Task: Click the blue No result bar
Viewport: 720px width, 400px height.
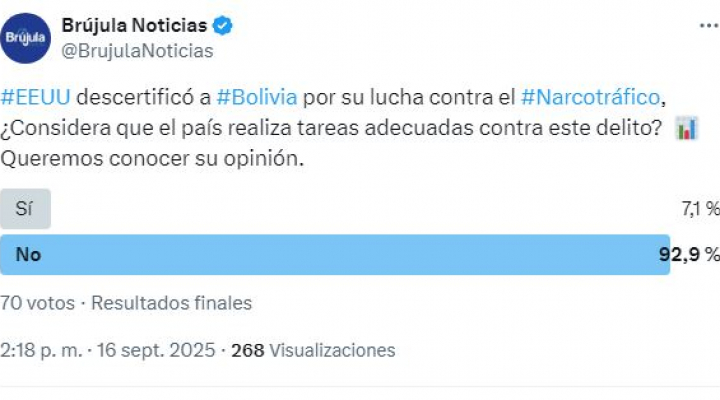Action: click(x=335, y=254)
